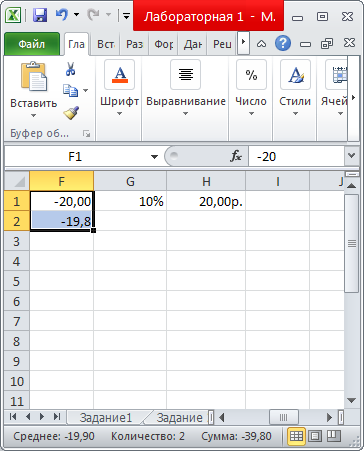Expand the formula bar
The height and width of the screenshot is (451, 364).
(x=351, y=156)
